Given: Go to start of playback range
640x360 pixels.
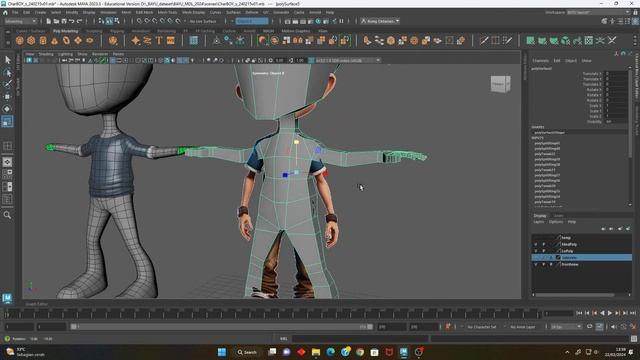Looking at the screenshot, I should tap(579, 313).
